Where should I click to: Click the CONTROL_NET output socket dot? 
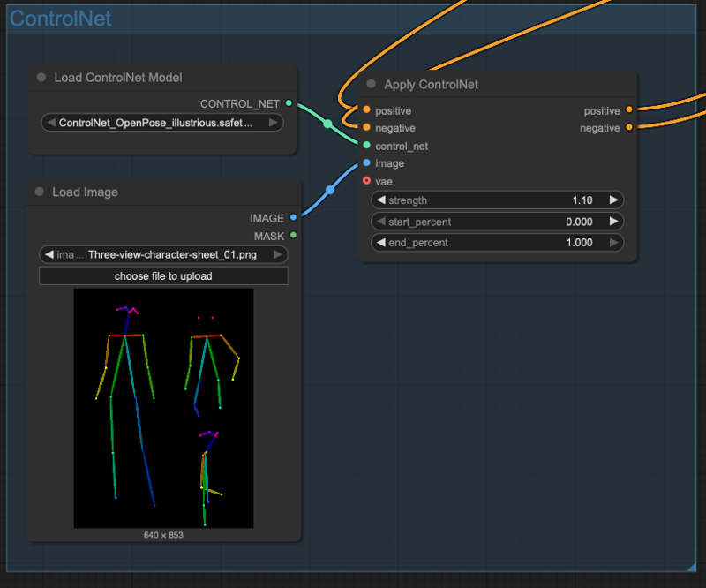[x=289, y=103]
